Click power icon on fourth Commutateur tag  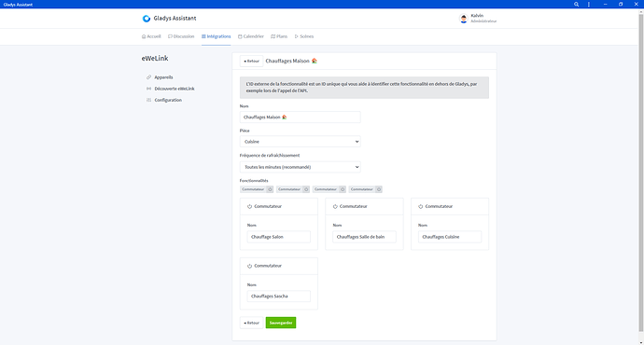(x=379, y=189)
